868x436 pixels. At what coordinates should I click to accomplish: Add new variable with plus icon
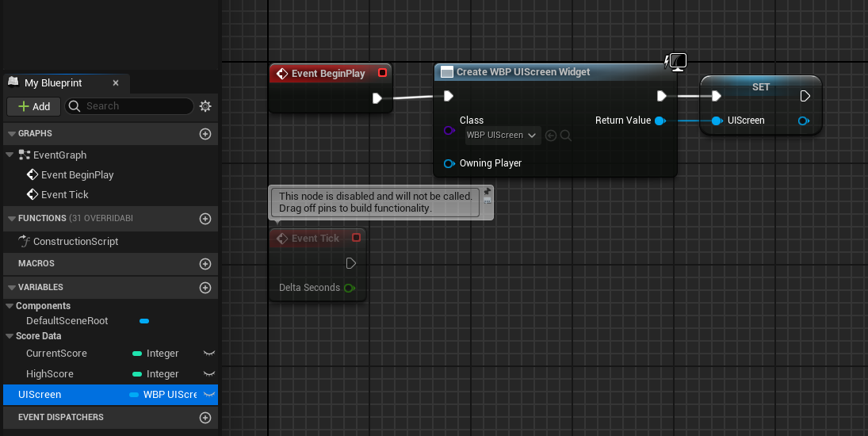tap(205, 288)
